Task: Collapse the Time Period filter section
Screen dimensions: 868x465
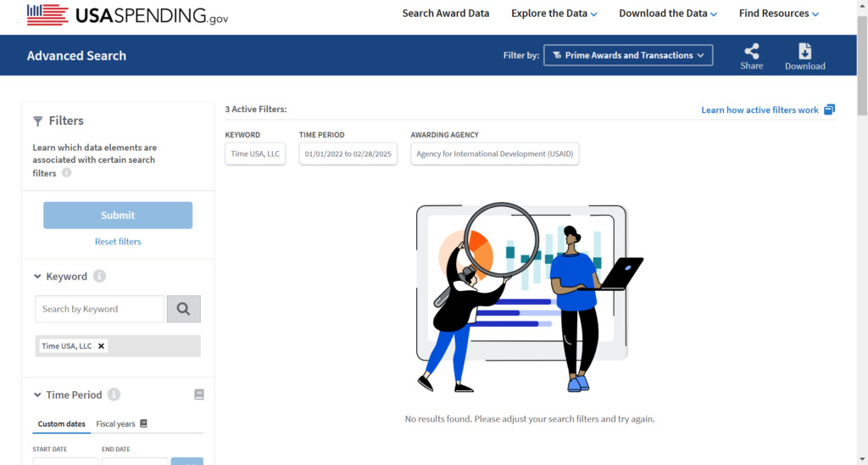Action: [37, 395]
